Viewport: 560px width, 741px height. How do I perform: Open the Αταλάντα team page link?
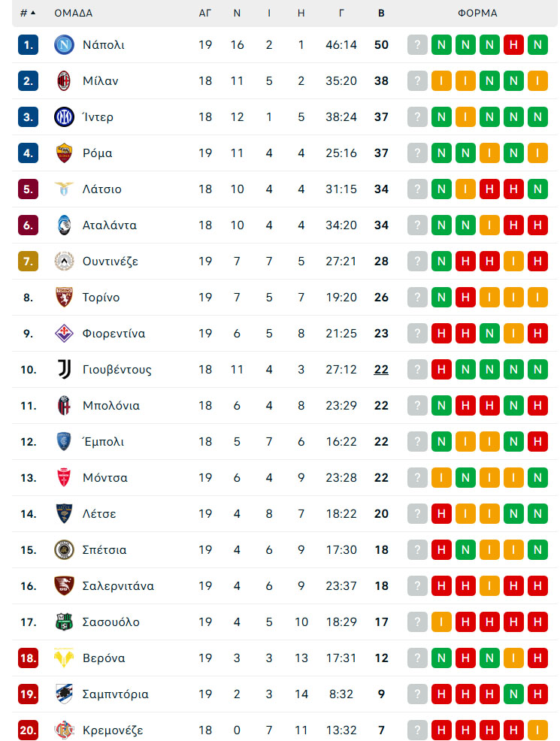tap(110, 225)
